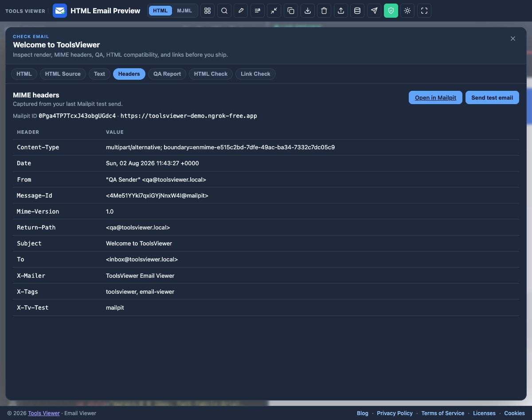Click the Message-Id value ending @mailpit
The width and height of the screenshot is (532, 420).
[x=157, y=195]
